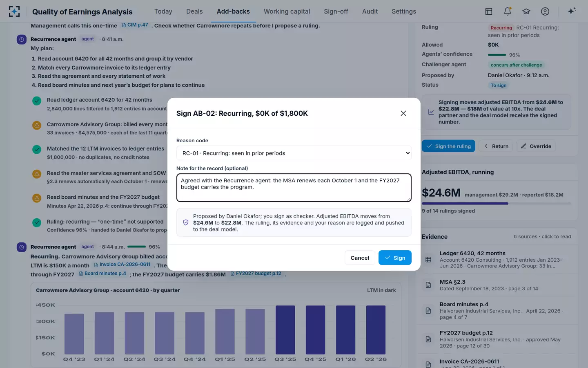Click the document icon beside FY2027 budget p.12 evidence
The height and width of the screenshot is (368, 588).
pos(428,339)
